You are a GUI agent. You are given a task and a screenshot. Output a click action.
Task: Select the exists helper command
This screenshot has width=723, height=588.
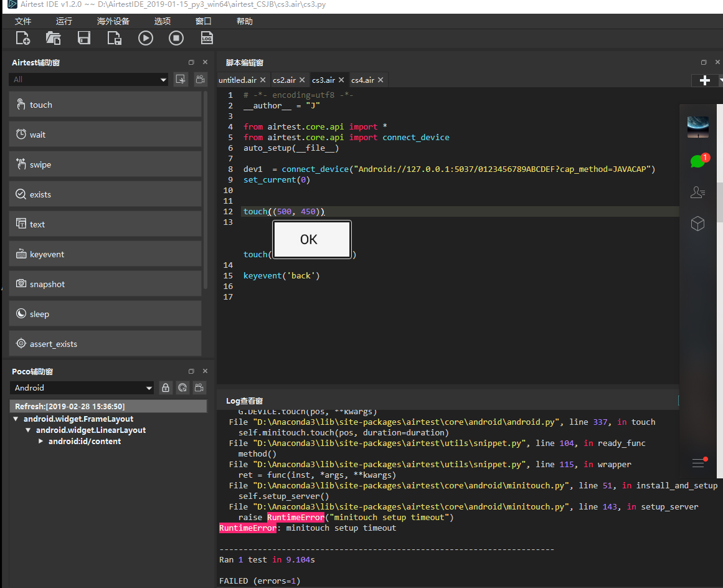[105, 194]
